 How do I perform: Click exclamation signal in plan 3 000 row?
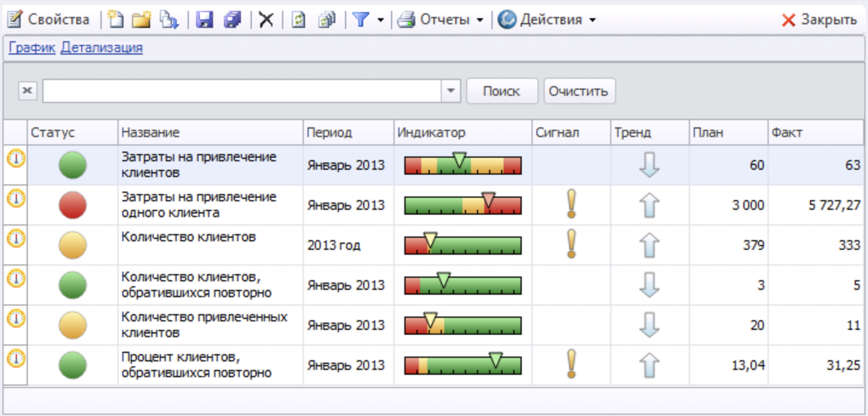coord(571,204)
